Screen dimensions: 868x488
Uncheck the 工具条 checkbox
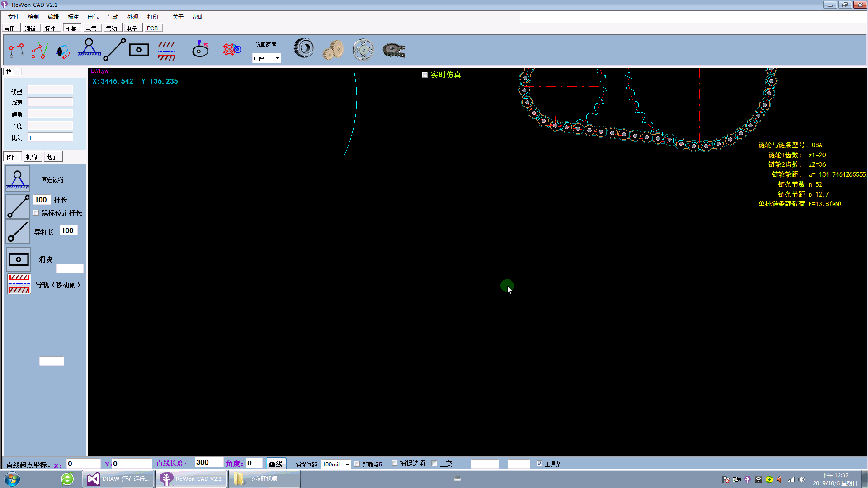(x=539, y=464)
